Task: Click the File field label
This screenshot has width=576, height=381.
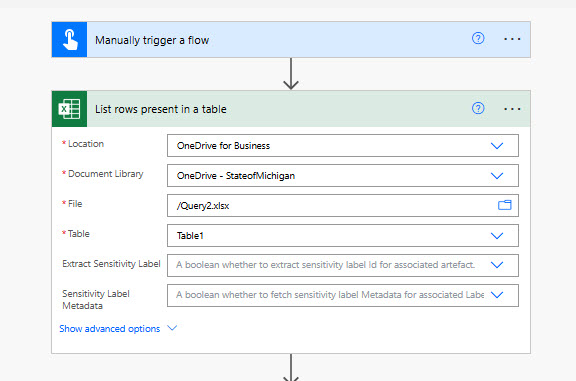Action: pos(75,204)
